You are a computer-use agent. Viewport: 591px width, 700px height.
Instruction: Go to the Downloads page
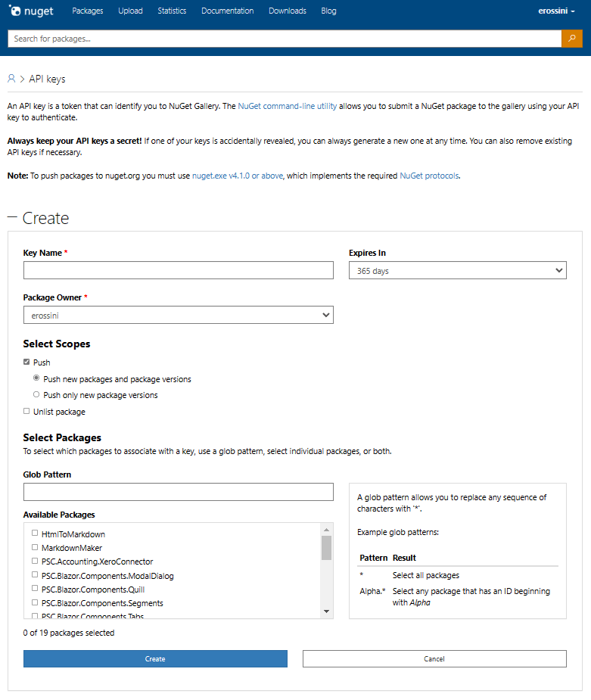[288, 11]
